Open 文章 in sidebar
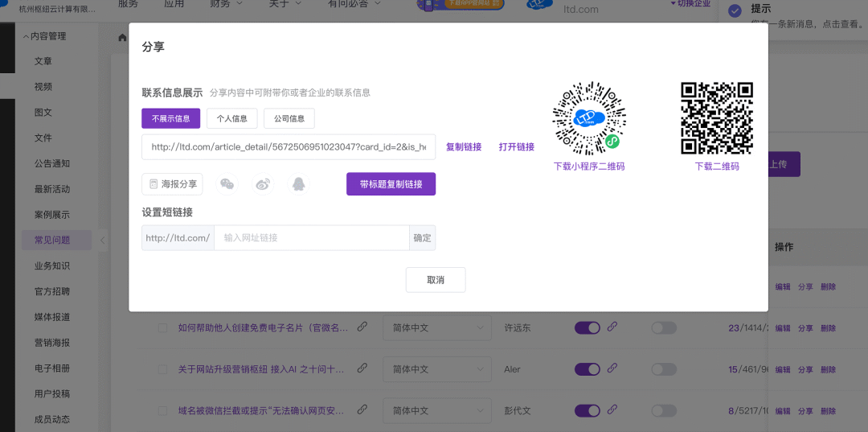 [x=43, y=61]
